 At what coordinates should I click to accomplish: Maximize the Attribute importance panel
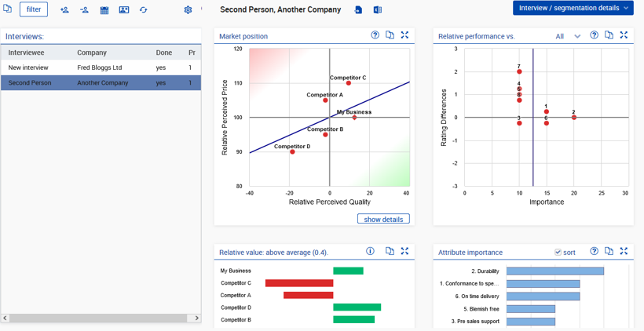pyautogui.click(x=624, y=252)
